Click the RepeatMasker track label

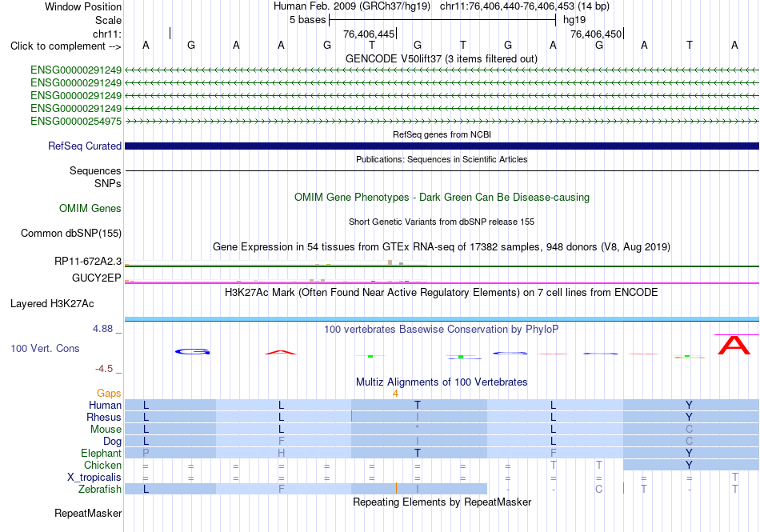pos(88,513)
